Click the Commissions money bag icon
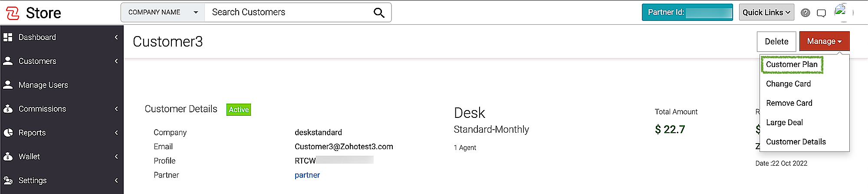 8,109
